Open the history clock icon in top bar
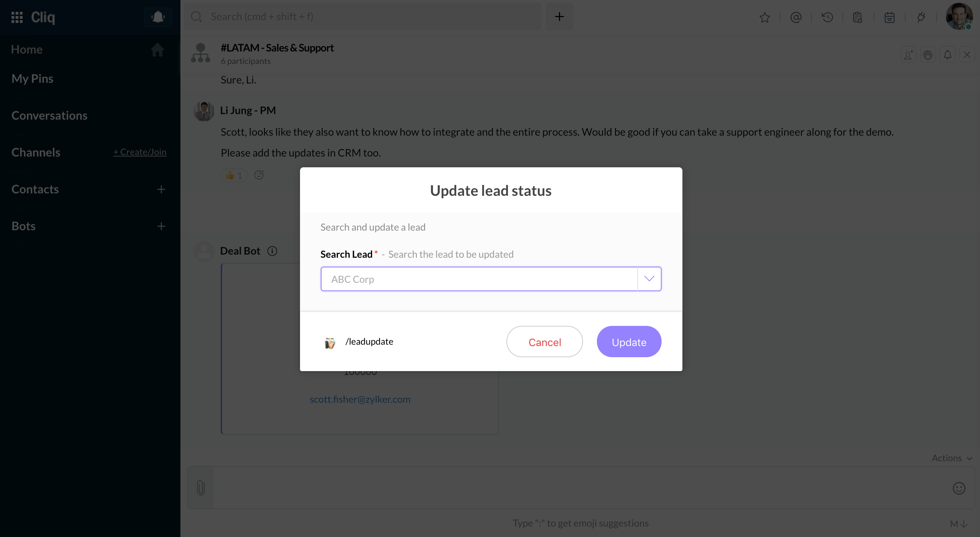 tap(827, 17)
